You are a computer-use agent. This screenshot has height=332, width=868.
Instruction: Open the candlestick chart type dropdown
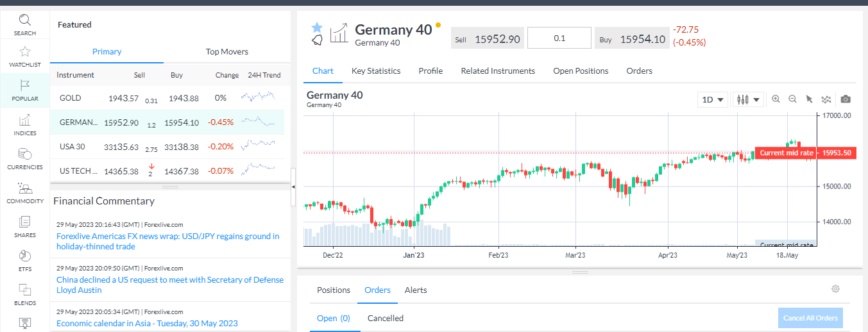click(x=748, y=99)
